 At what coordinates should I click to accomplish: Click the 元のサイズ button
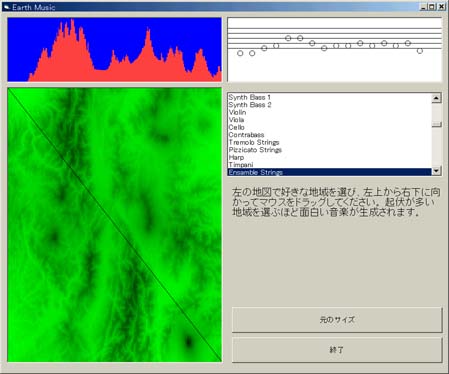[x=337, y=320]
